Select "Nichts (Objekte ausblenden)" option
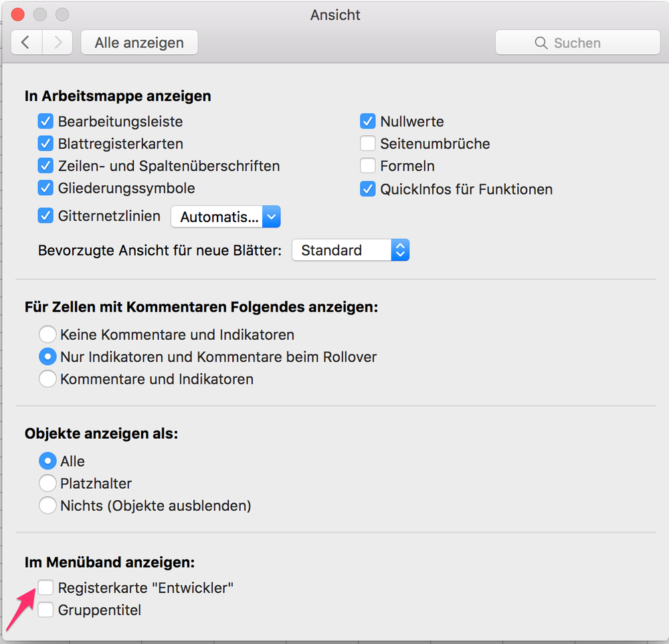Image resolution: width=669 pixels, height=644 pixels. (47, 506)
